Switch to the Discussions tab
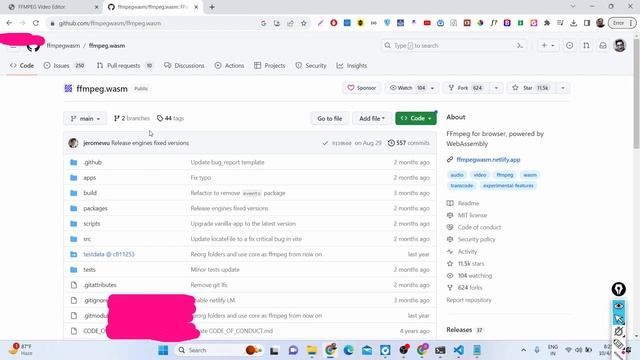Viewport: 640px width, 360px height. (184, 65)
